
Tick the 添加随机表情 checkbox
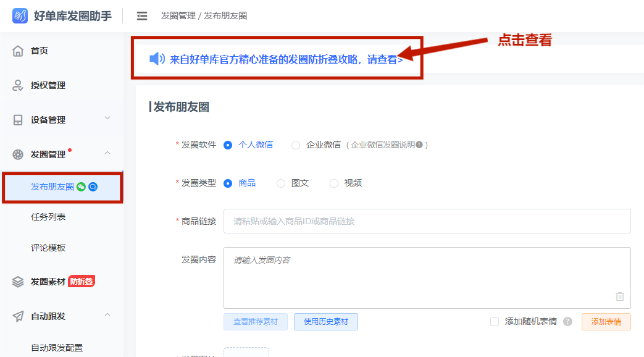495,322
